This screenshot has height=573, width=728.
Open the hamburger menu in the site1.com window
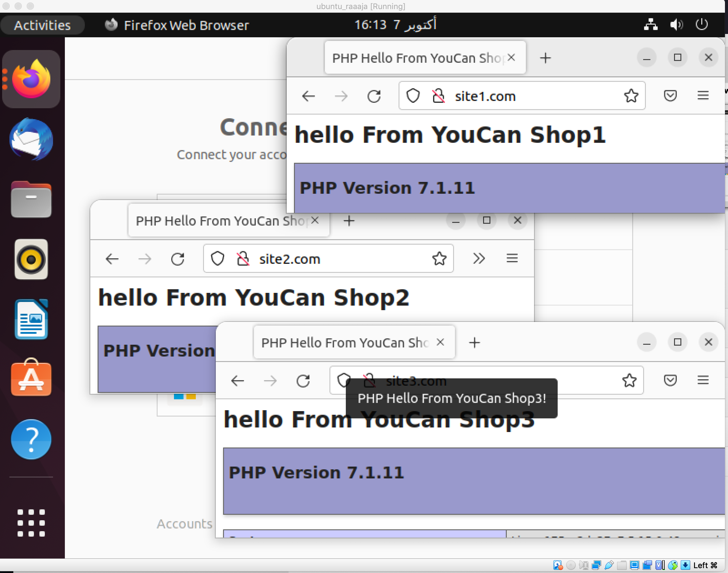click(703, 96)
